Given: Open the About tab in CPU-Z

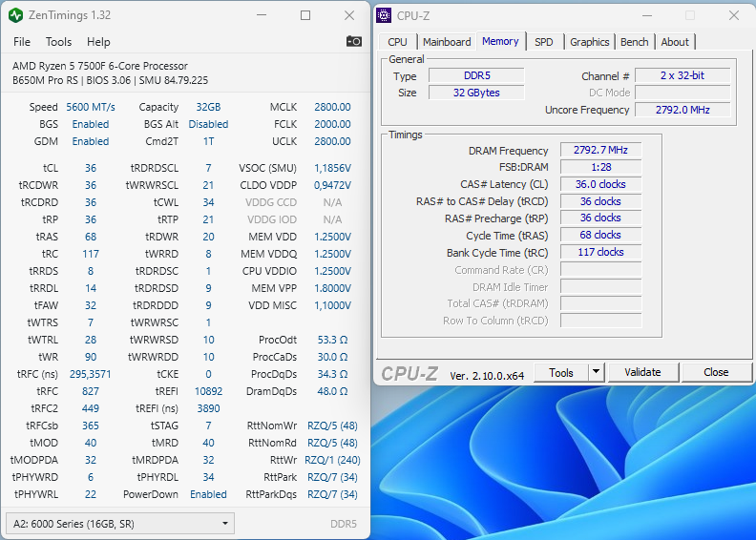Looking at the screenshot, I should 675,42.
